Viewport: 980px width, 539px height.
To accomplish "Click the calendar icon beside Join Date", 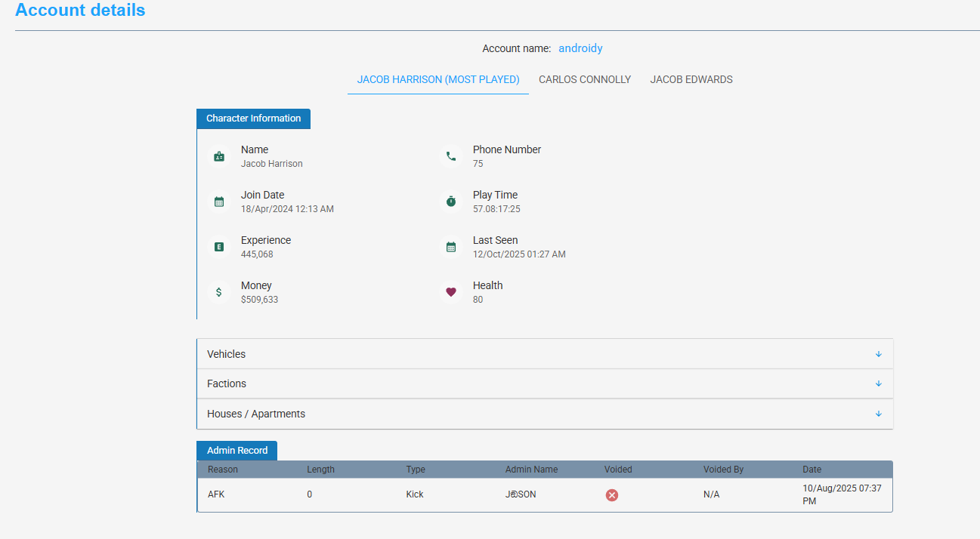I will 219,202.
